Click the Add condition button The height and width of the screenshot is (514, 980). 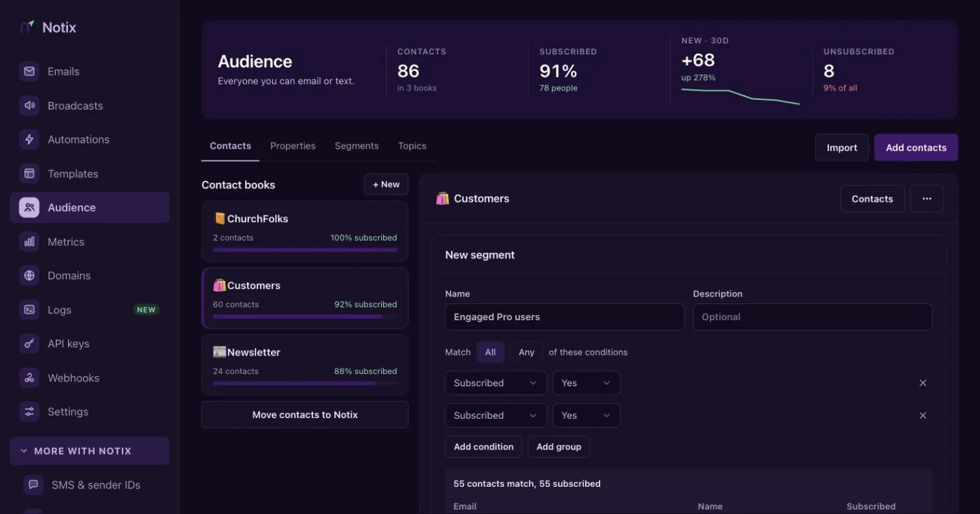click(484, 447)
